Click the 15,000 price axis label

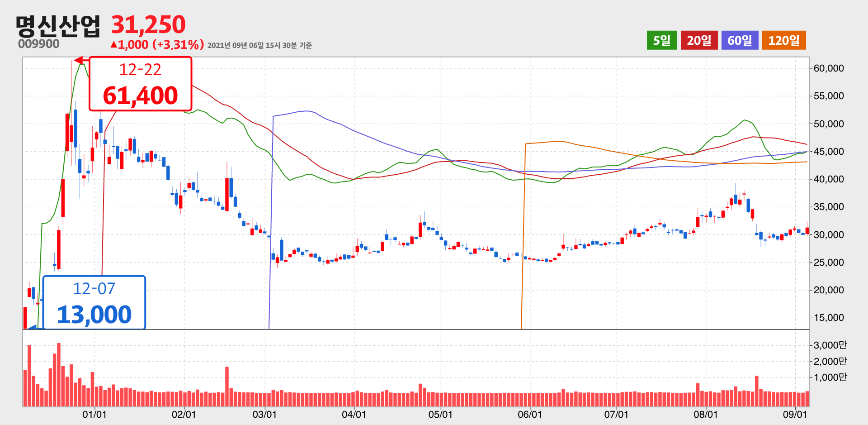tap(829, 318)
